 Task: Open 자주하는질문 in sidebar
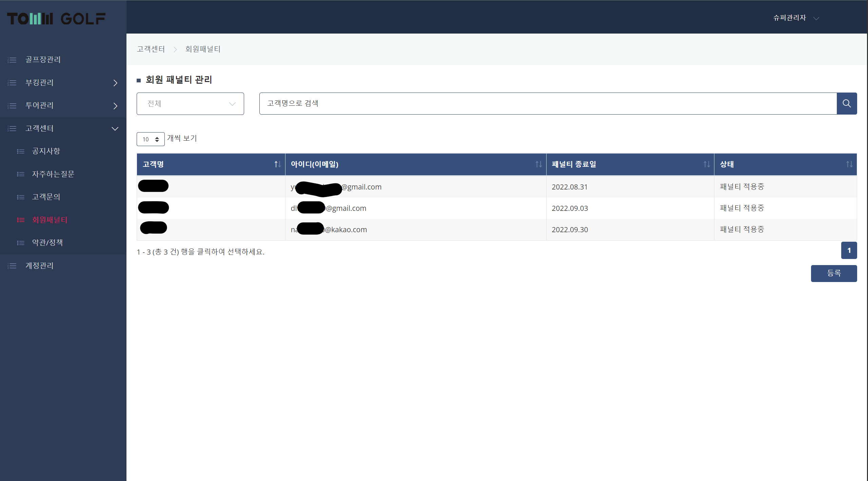point(53,174)
